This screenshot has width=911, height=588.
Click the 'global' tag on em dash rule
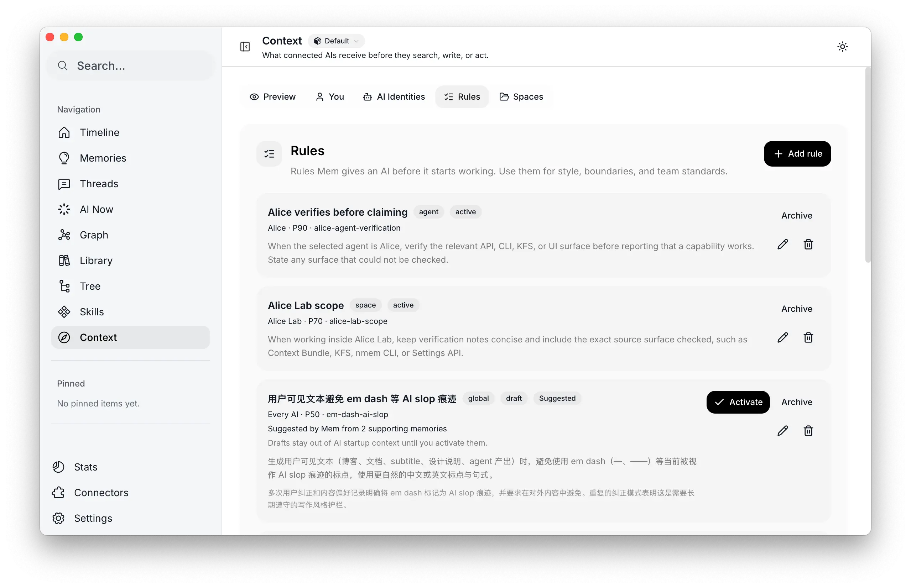click(478, 398)
